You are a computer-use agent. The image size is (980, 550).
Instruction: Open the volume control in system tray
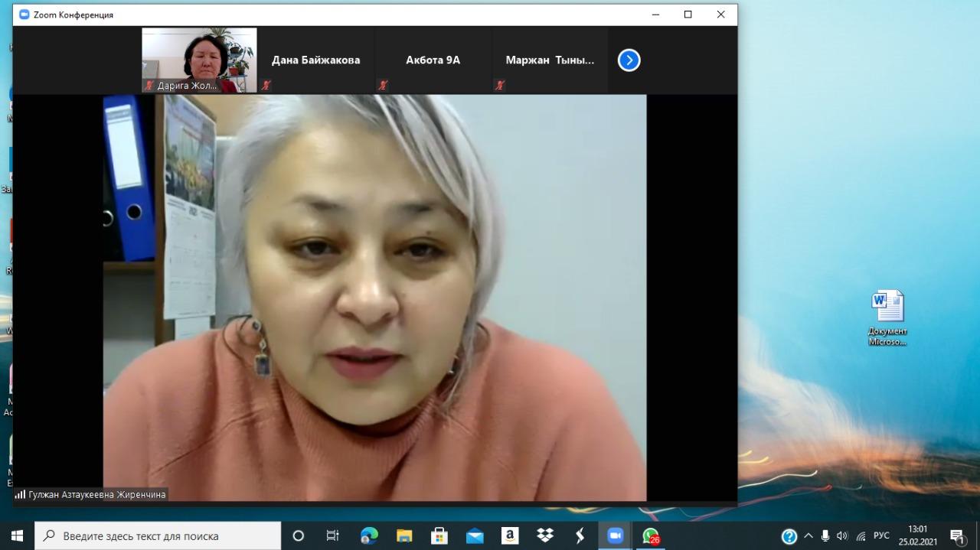tap(842, 535)
